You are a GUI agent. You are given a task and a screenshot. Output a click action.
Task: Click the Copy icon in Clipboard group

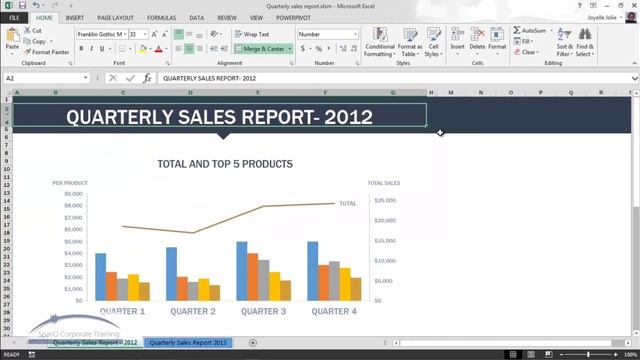tap(27, 41)
